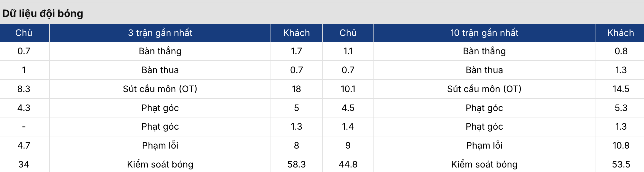Click the dash placeholder cell
This screenshot has width=644, height=172.
click(x=24, y=127)
